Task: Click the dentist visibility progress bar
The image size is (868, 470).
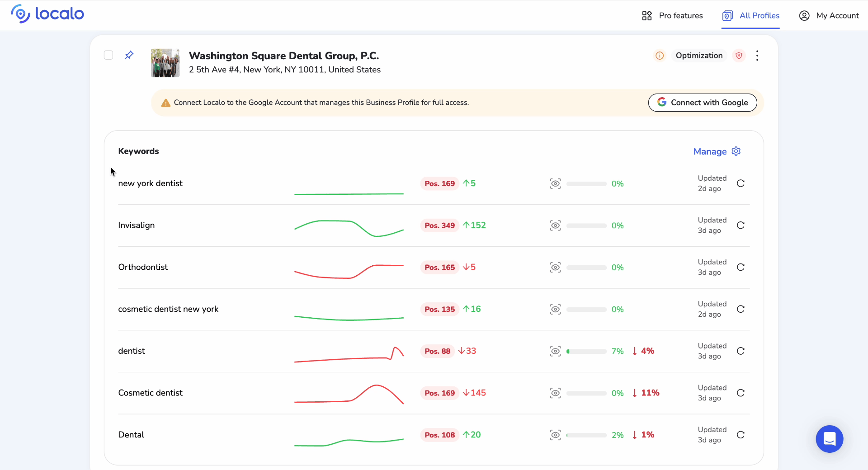Action: 586,351
